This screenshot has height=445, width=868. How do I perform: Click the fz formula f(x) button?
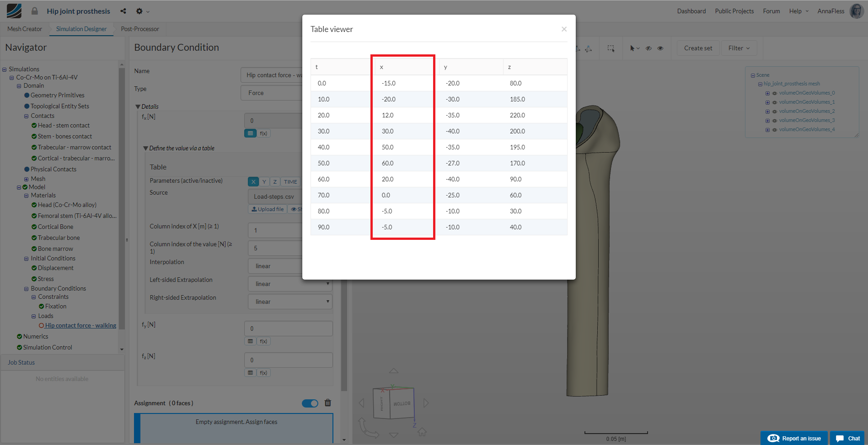pos(263,373)
